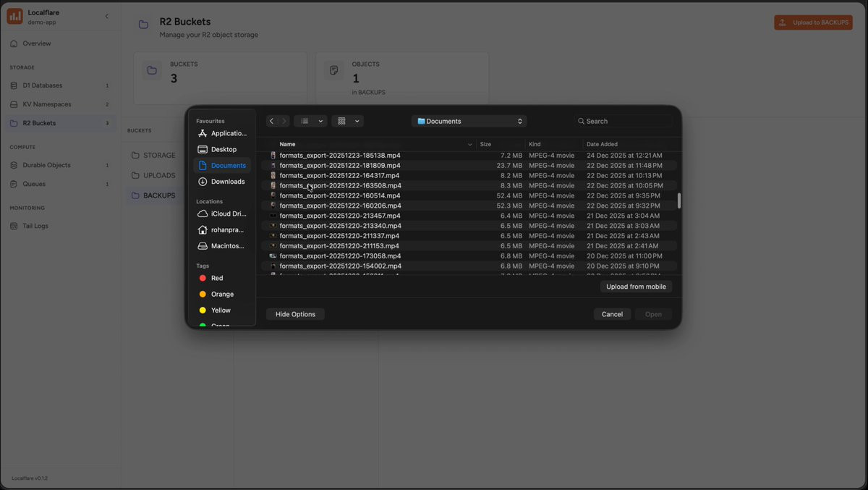Viewport: 868px width, 490px height.
Task: Open D1 Databases in sidebar
Action: tap(61, 85)
